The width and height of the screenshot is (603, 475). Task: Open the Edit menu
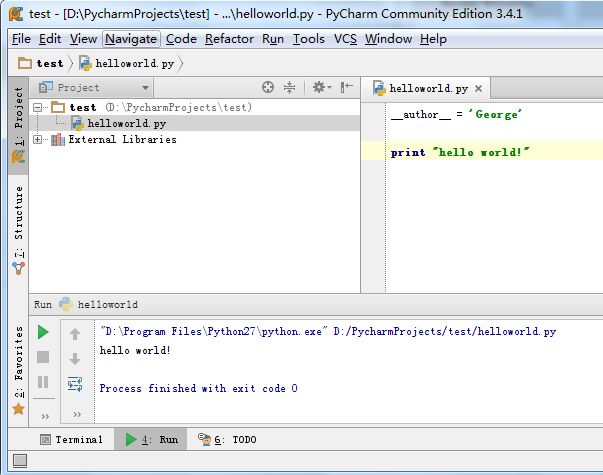point(50,39)
